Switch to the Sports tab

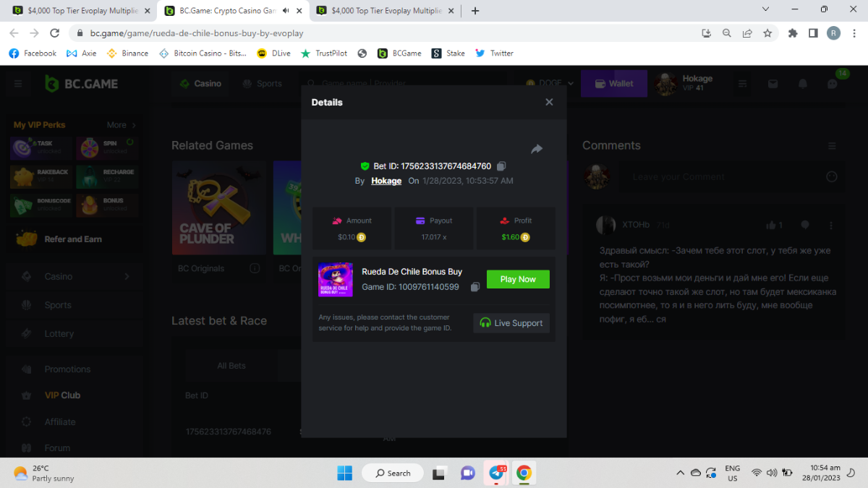point(262,84)
